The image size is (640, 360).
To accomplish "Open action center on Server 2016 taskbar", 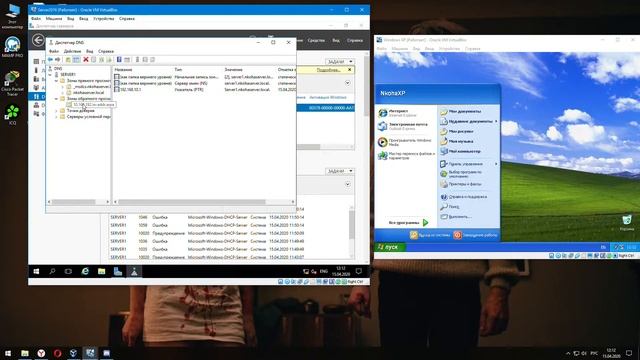I will tap(359, 271).
